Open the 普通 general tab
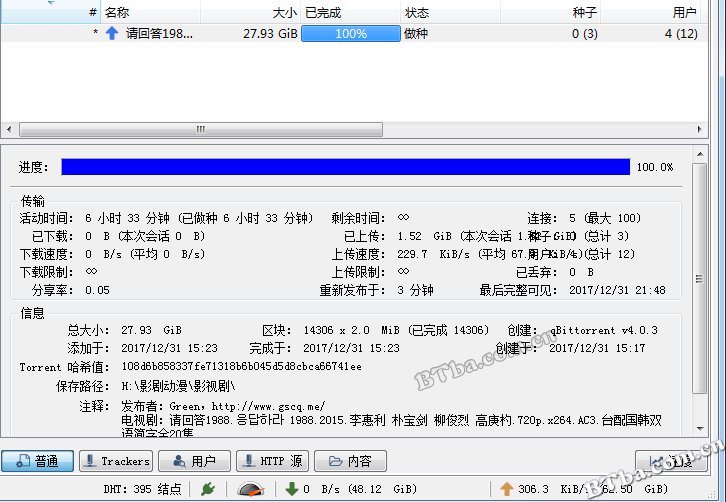This screenshot has width=726, height=502. (x=38, y=461)
